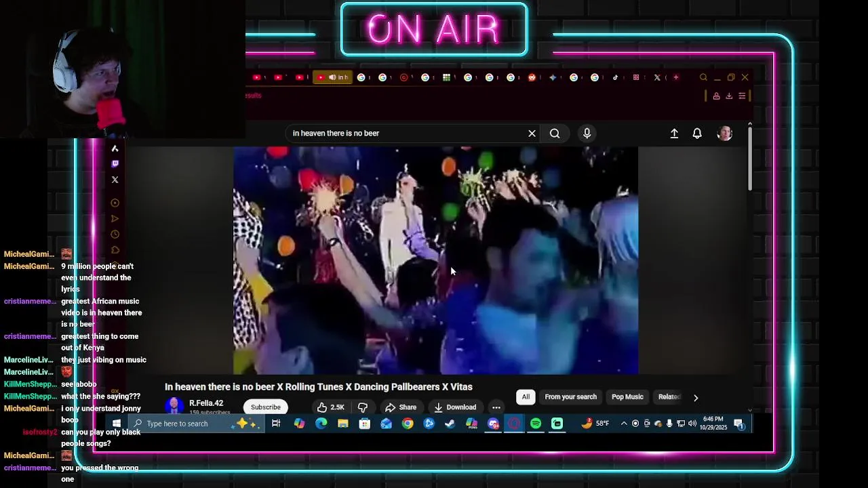Screen dimensions: 868x488
Task: Open Windows notification center icon
Action: (739, 424)
